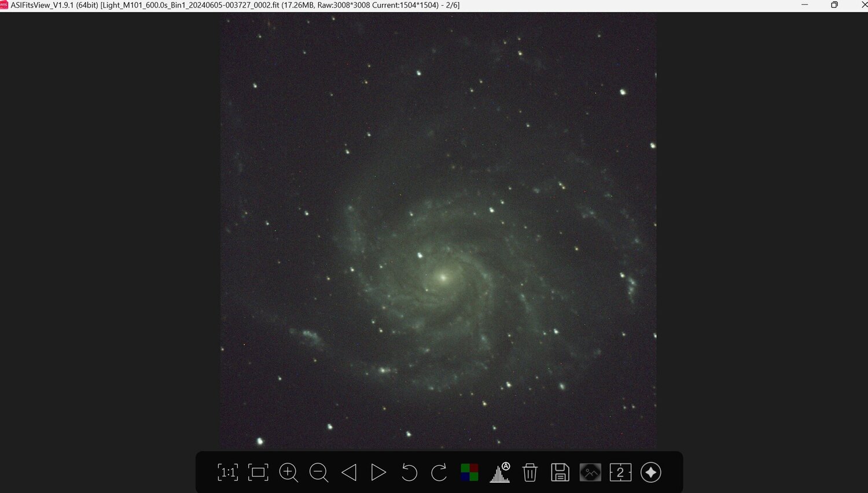Restore down the application window
The height and width of the screenshot is (493, 868).
pyautogui.click(x=834, y=5)
